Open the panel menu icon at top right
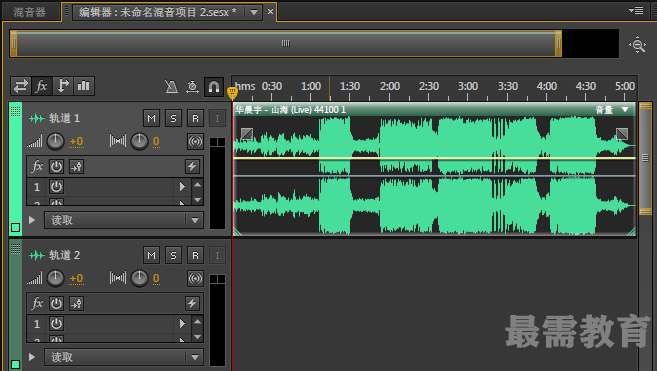This screenshot has height=371, width=657. (636, 10)
